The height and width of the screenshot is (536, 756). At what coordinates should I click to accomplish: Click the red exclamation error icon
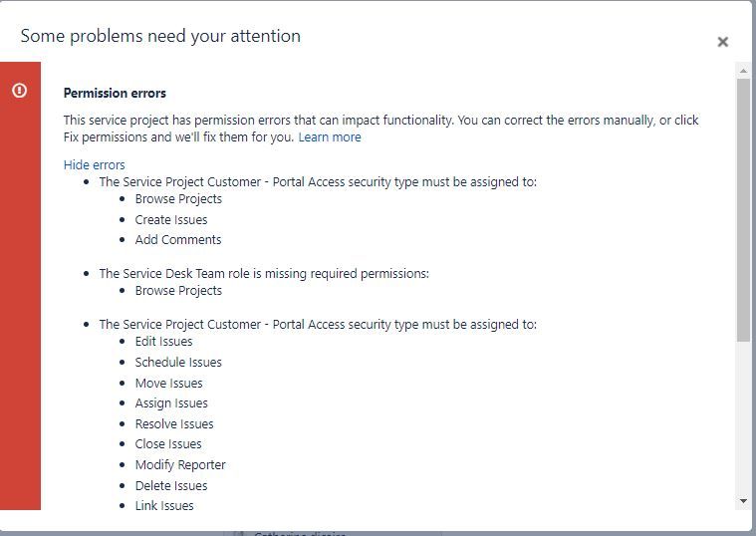[x=19, y=91]
